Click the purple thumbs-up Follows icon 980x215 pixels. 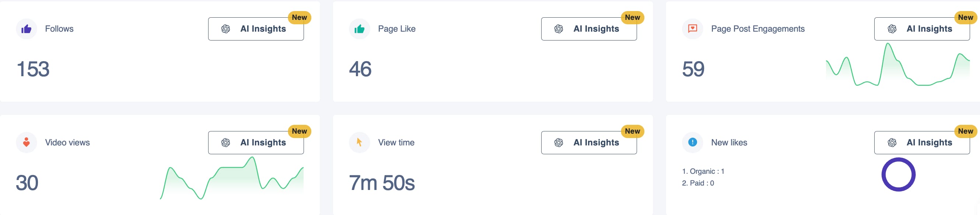[26, 29]
